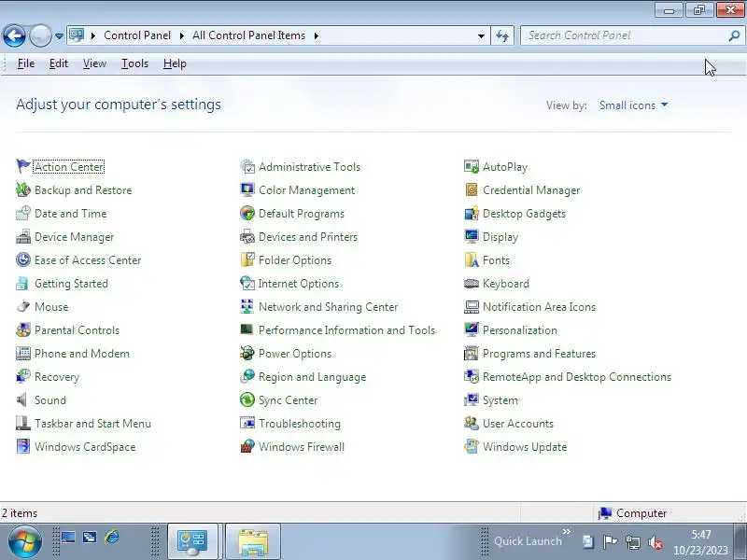Click the Sync Center green icon
This screenshot has height=560, width=747.
click(x=247, y=400)
